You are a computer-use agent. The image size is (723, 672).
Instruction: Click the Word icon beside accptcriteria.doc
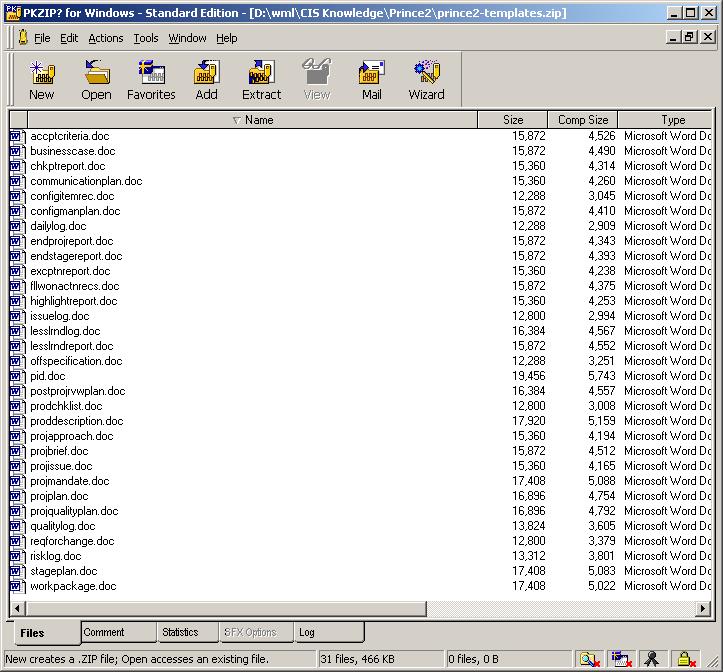(x=17, y=136)
